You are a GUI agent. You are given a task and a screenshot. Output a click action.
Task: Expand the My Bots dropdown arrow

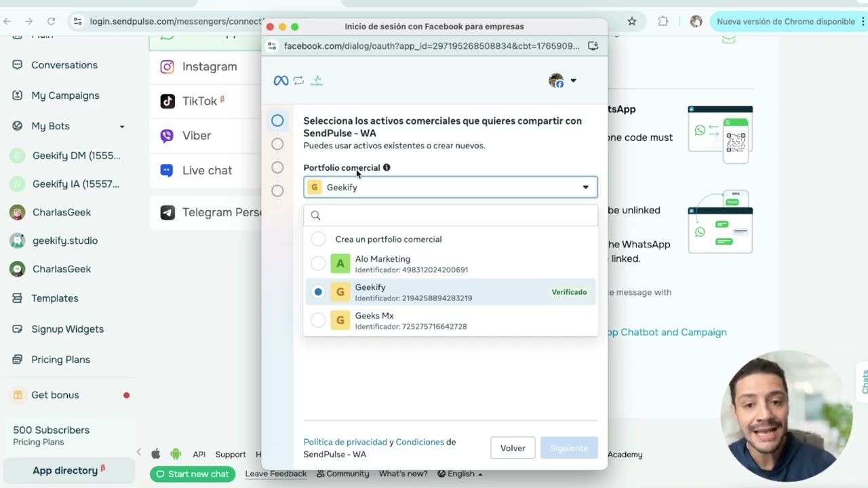point(122,127)
